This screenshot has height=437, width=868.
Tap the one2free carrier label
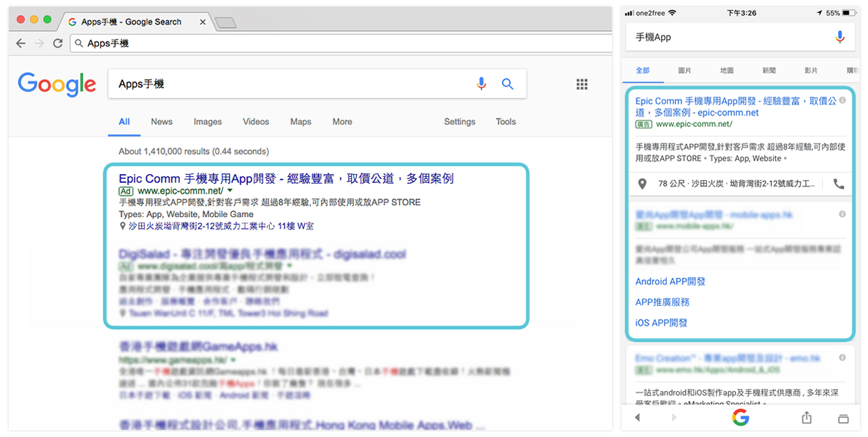pos(649,13)
